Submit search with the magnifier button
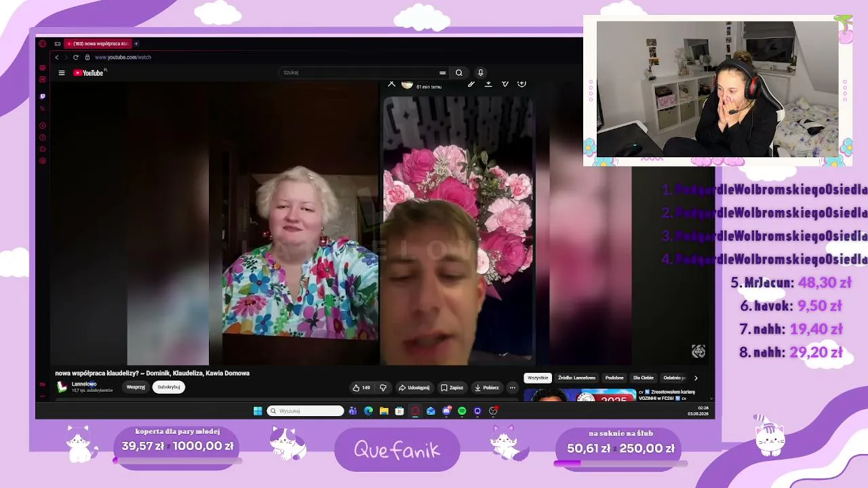Screen dimensions: 868x488 point(459,73)
